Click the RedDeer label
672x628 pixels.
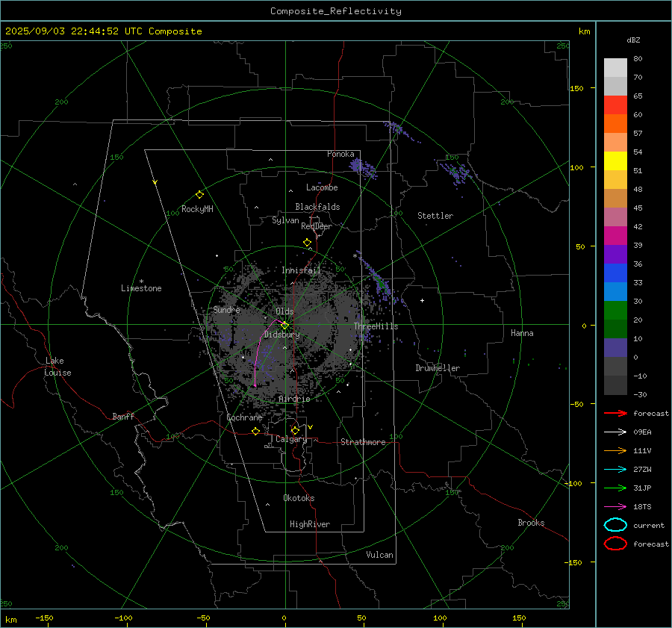point(317,226)
